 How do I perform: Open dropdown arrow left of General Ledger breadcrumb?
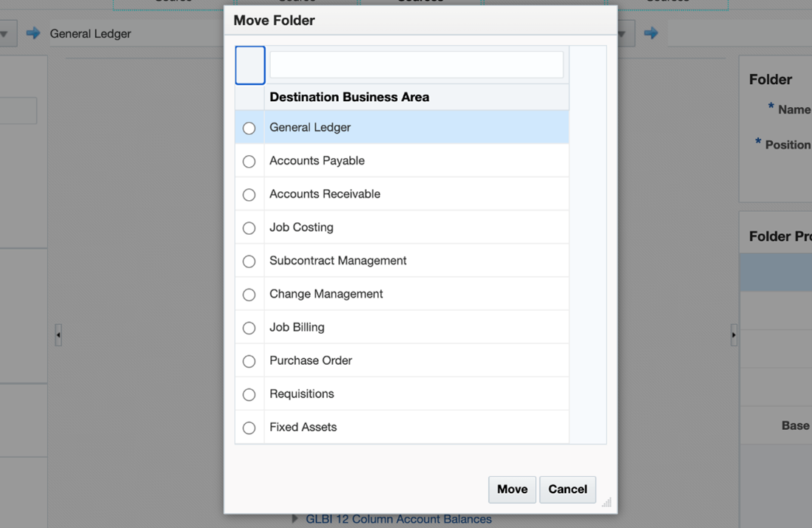coord(4,34)
